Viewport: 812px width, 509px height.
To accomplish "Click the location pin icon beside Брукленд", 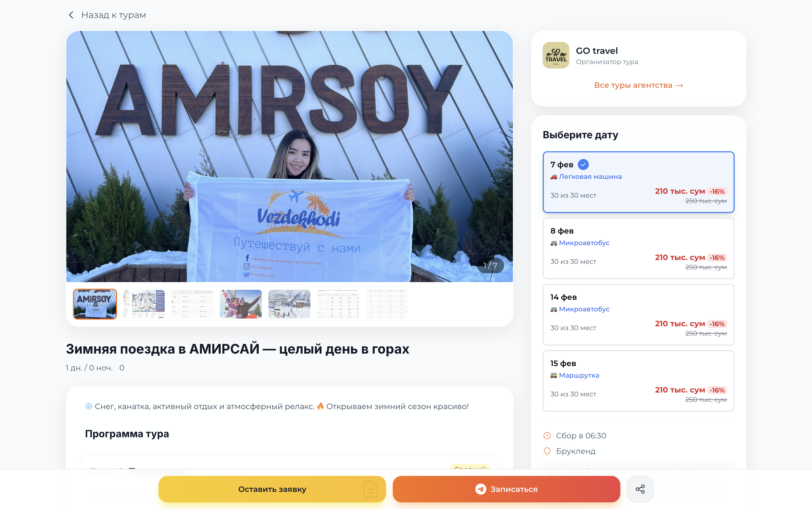I will [x=547, y=451].
